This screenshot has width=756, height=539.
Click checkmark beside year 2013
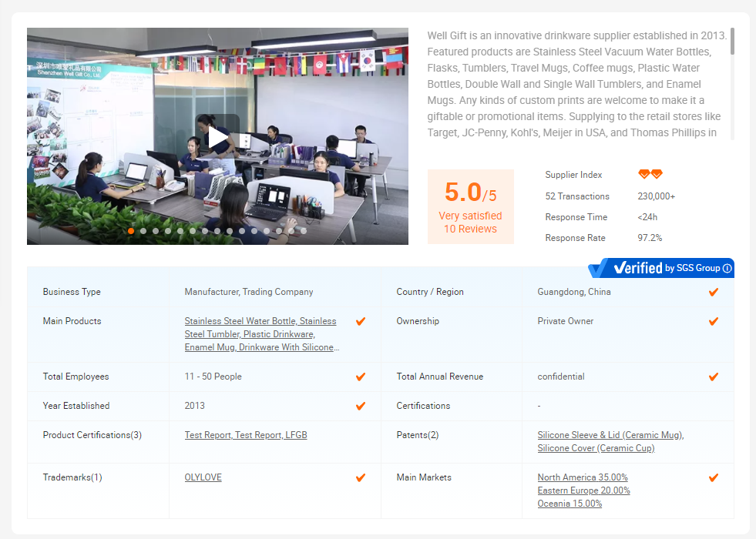(360, 406)
